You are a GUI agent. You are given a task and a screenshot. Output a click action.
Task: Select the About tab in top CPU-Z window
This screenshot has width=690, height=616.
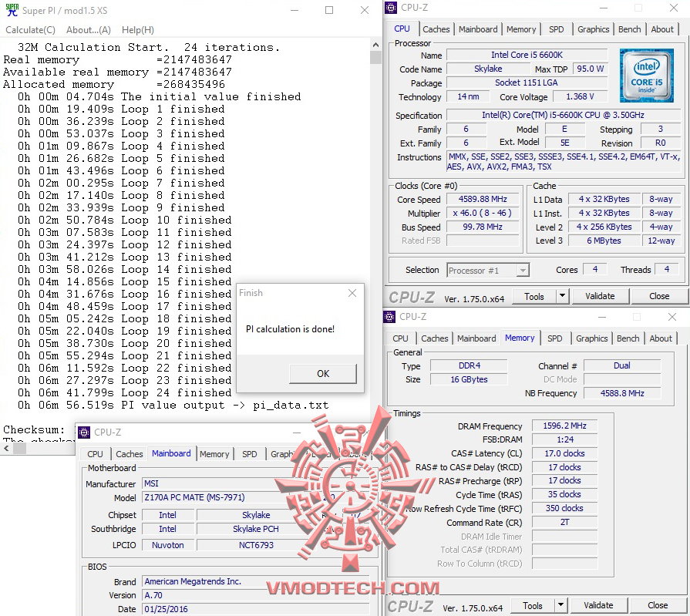662,29
